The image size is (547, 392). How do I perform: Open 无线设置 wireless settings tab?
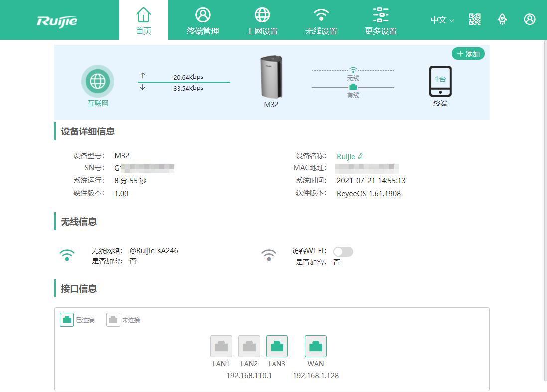pos(321,21)
